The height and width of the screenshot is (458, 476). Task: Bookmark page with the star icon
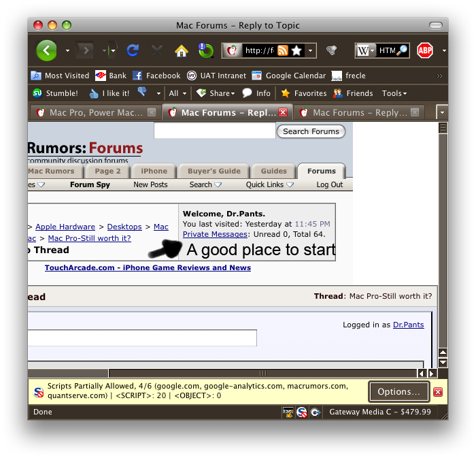click(296, 50)
